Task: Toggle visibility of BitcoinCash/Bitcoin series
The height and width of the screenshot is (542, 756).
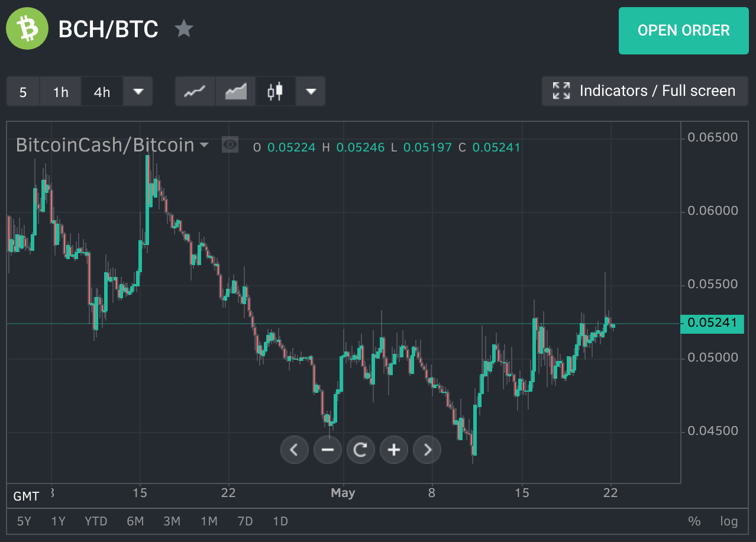Action: coord(230,144)
